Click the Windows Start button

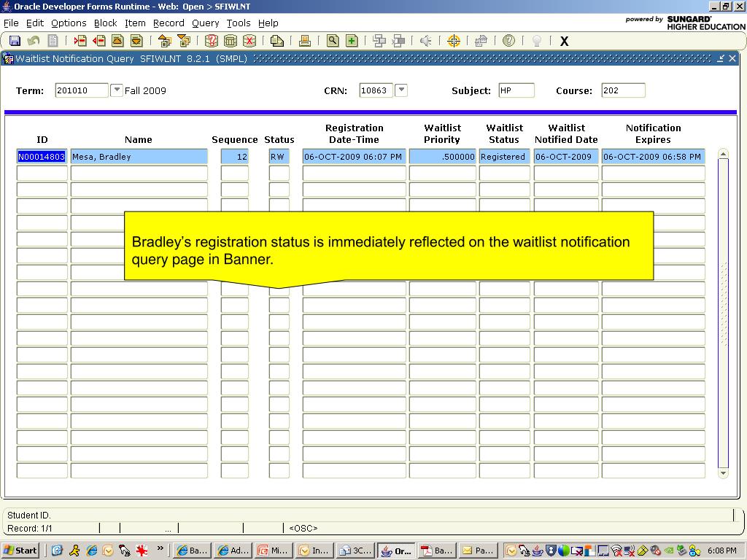point(20,551)
